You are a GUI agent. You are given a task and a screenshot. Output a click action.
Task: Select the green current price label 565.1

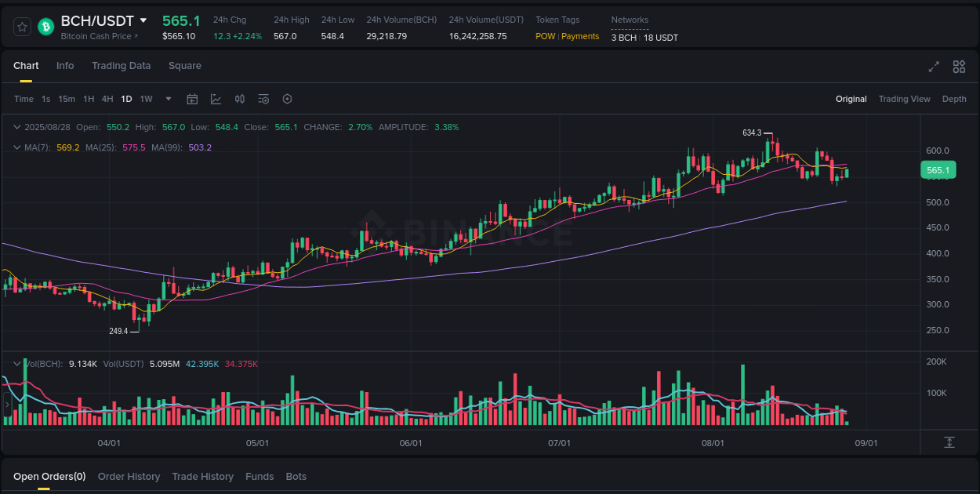tap(938, 169)
